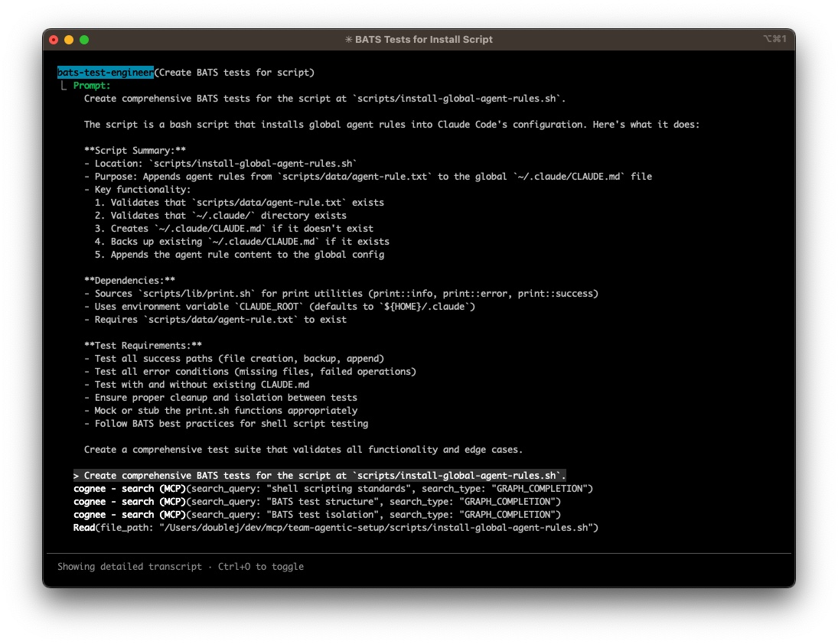
Task: Click the Read file_path tool call line
Action: click(335, 528)
